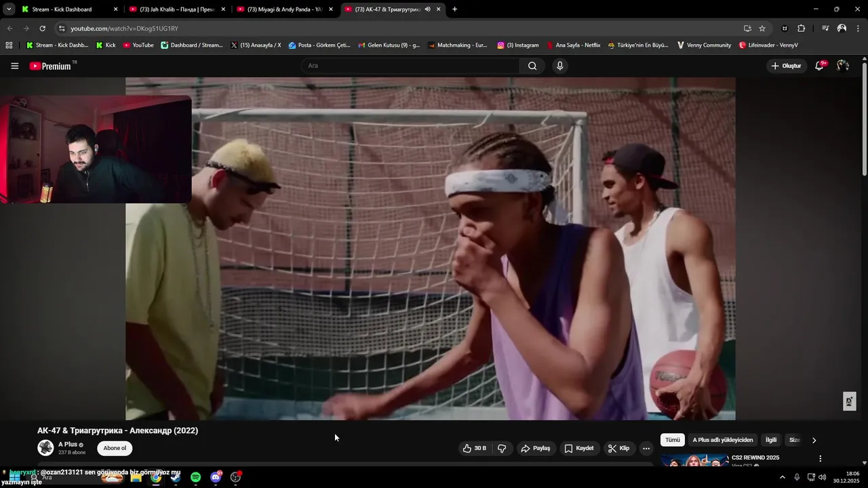Click the Kaydet save button
868x488 pixels.
(x=578, y=448)
